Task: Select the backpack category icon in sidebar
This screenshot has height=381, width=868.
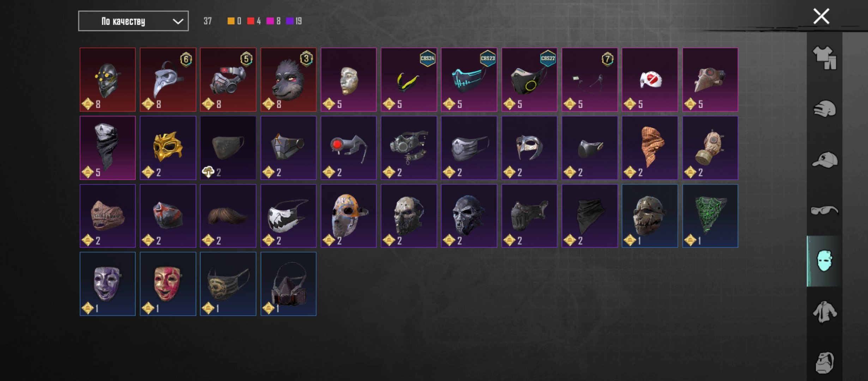Action: 825,363
